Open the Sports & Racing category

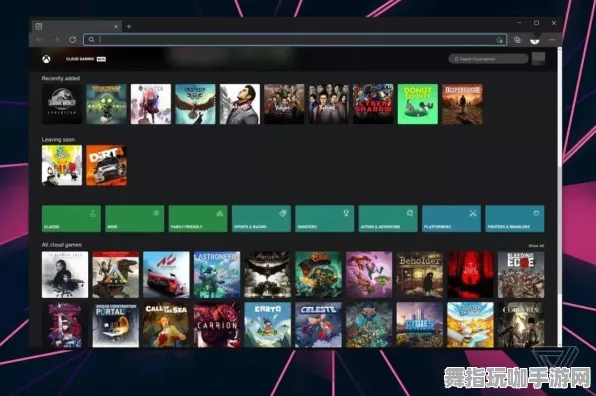tap(261, 219)
